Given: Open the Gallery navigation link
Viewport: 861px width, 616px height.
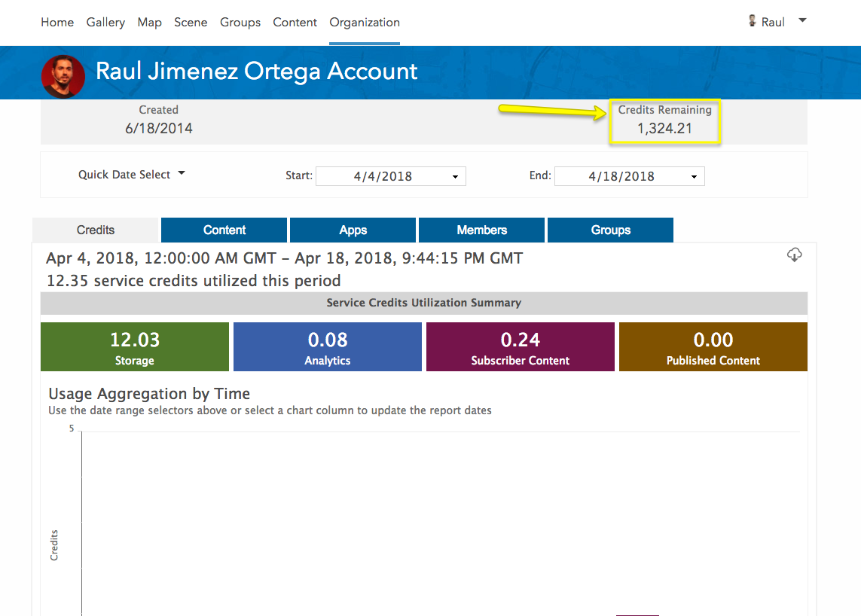Looking at the screenshot, I should 105,23.
